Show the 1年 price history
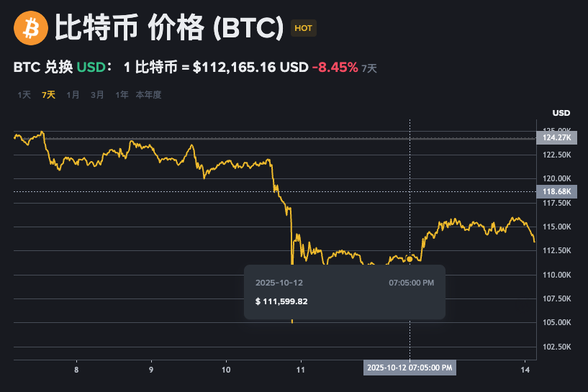 coord(122,94)
